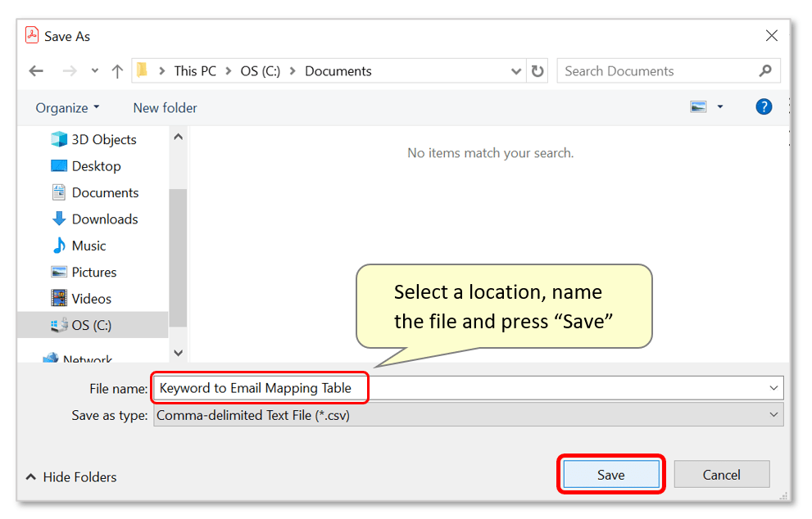Click the Cancel button
Viewport: 812px width, 519px height.
(x=721, y=475)
